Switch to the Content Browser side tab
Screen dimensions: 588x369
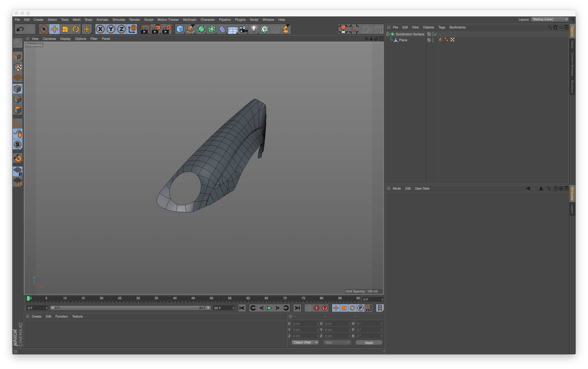pyautogui.click(x=572, y=64)
